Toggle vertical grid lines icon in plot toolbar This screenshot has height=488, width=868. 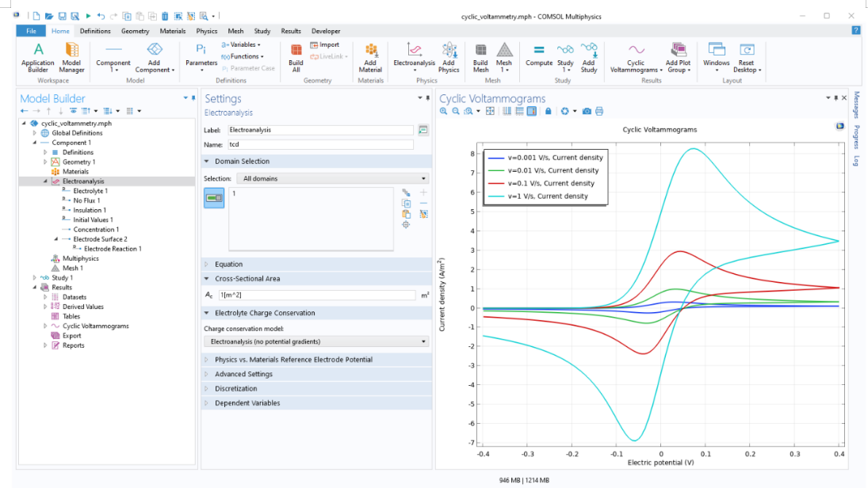[x=507, y=111]
